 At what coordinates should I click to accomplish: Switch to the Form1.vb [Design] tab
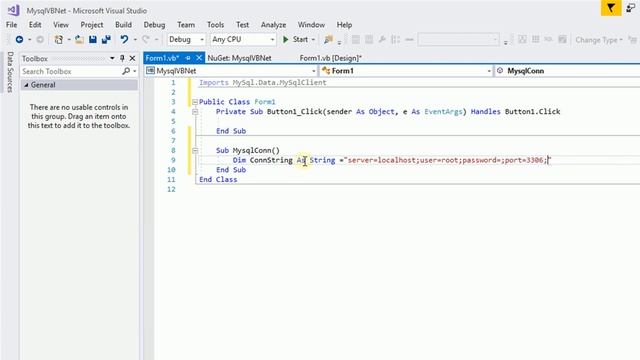pyautogui.click(x=331, y=58)
